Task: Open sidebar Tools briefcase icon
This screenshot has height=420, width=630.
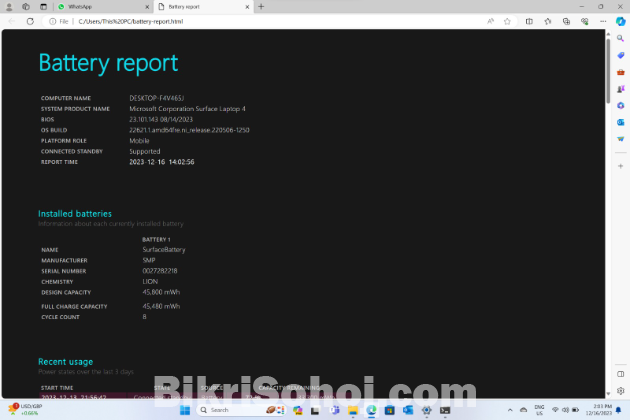Action: 621,72
